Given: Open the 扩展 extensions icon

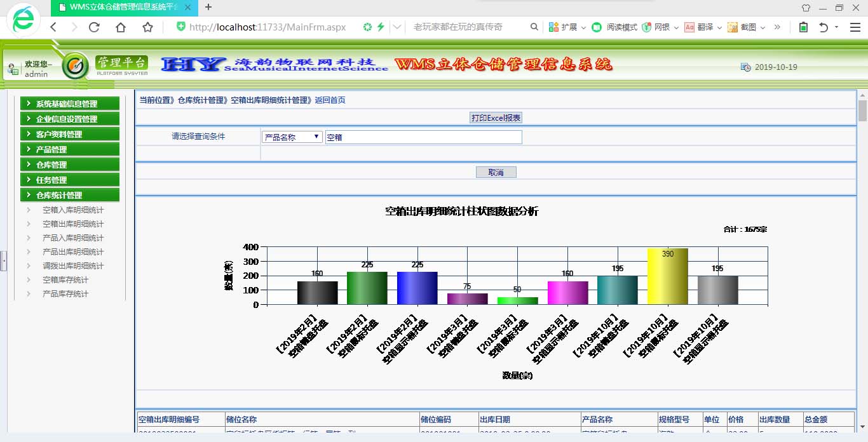Looking at the screenshot, I should click(553, 27).
